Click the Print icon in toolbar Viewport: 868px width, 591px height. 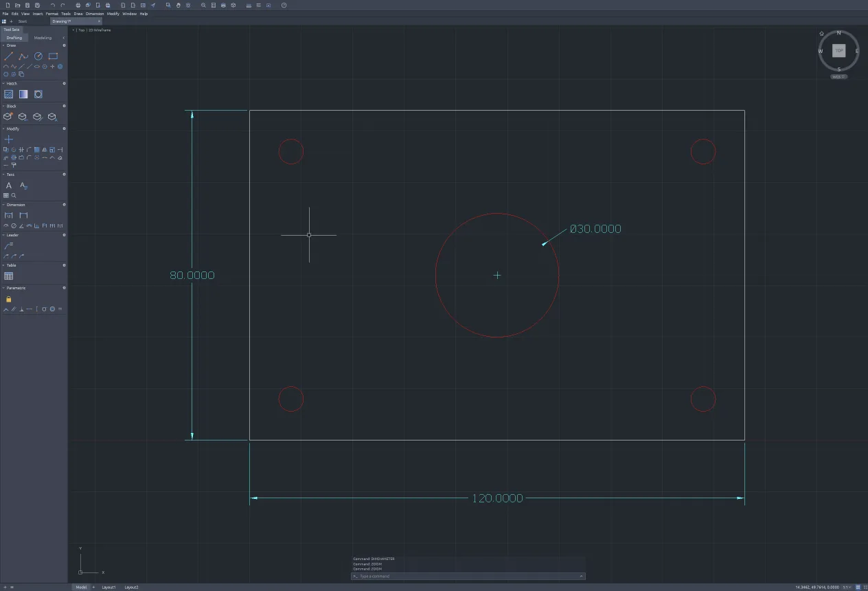[x=78, y=5]
